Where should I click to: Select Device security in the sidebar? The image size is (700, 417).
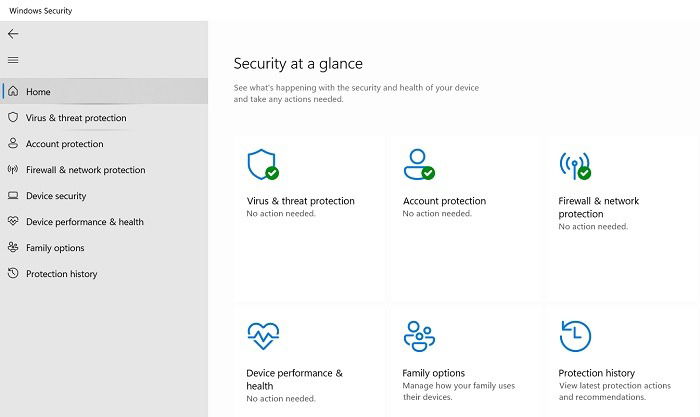pyautogui.click(x=104, y=196)
